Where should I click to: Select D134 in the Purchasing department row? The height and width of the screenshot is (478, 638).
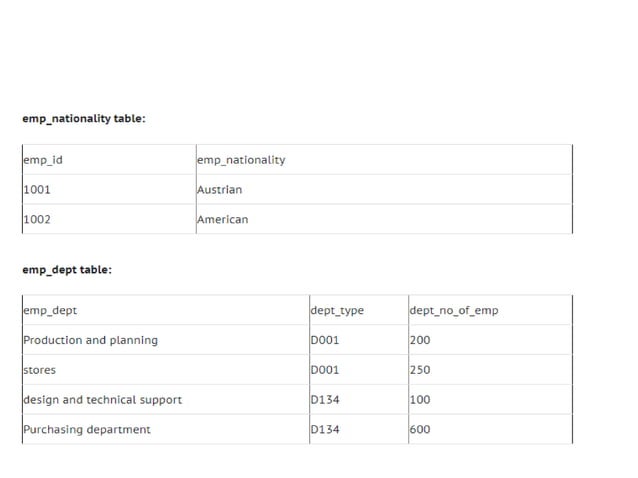click(x=325, y=430)
